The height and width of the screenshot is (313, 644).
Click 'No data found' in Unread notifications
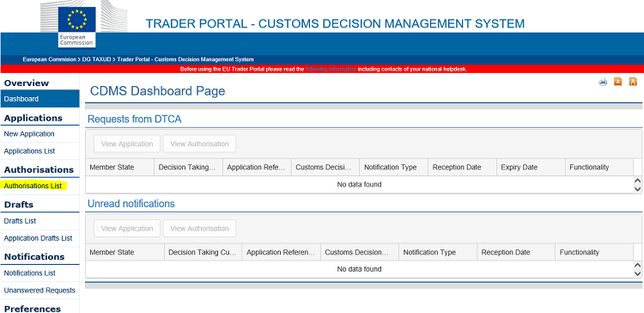click(360, 269)
